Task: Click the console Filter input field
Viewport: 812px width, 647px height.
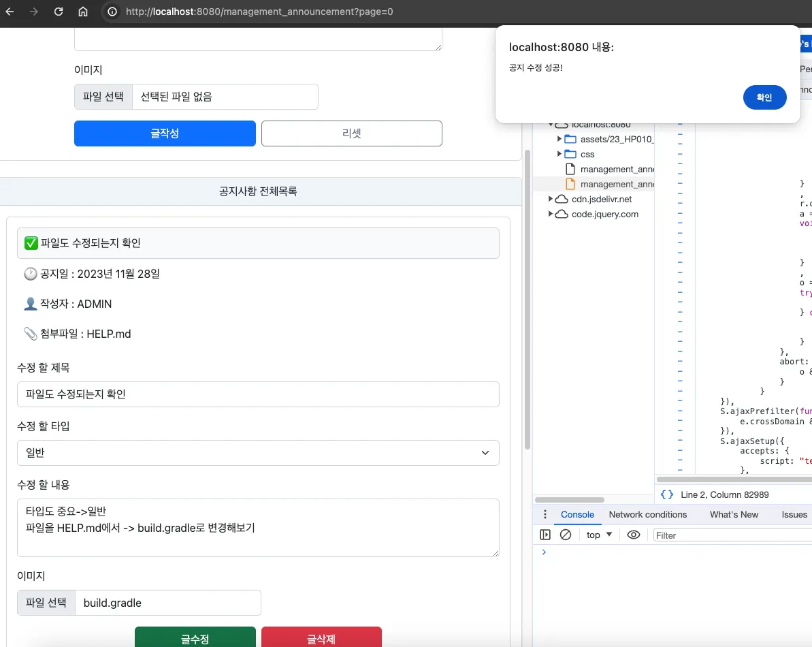Action: [732, 535]
